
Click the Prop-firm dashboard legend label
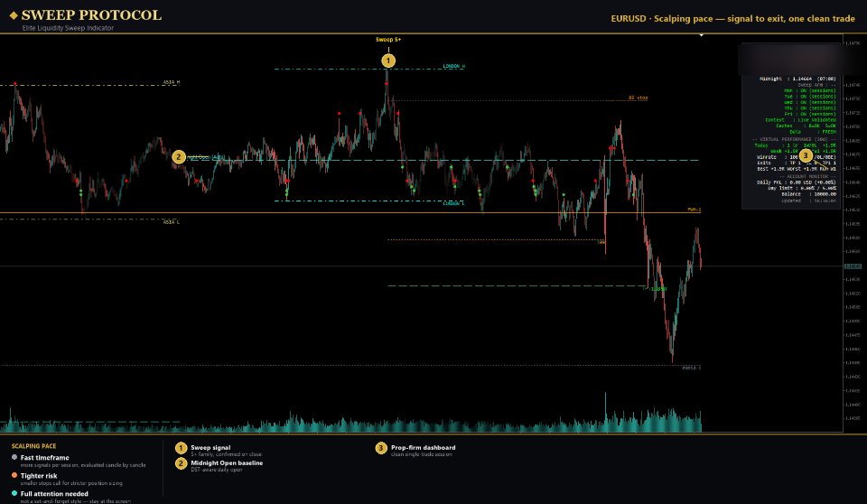(x=423, y=448)
